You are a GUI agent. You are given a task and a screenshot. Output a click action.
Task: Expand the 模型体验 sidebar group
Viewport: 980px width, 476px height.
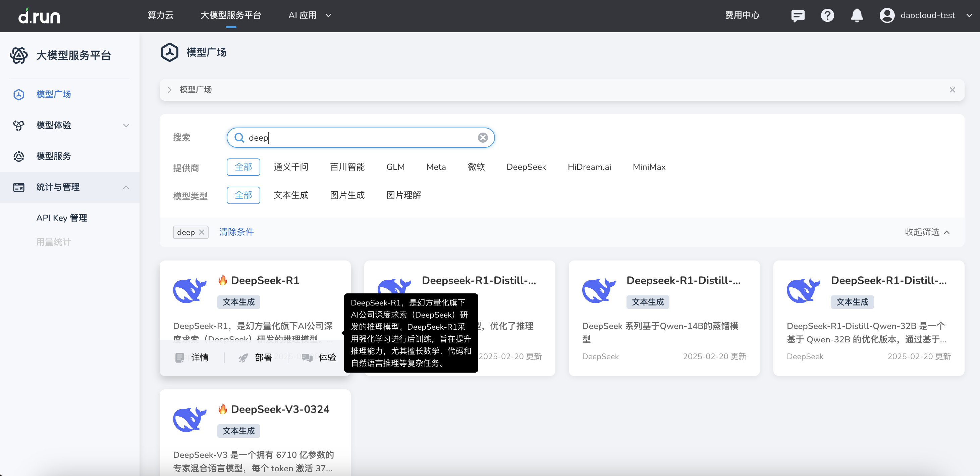coord(126,125)
